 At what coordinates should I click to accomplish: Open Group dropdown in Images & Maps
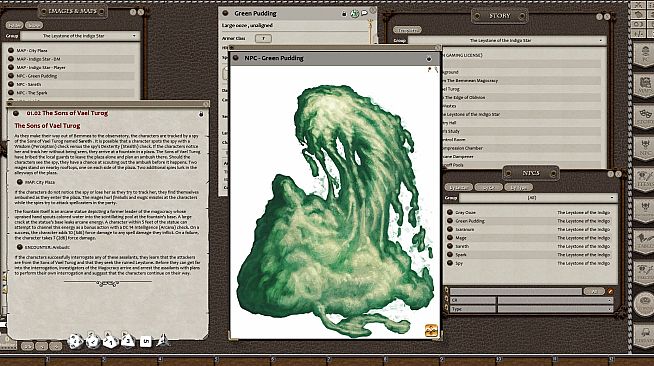point(79,36)
